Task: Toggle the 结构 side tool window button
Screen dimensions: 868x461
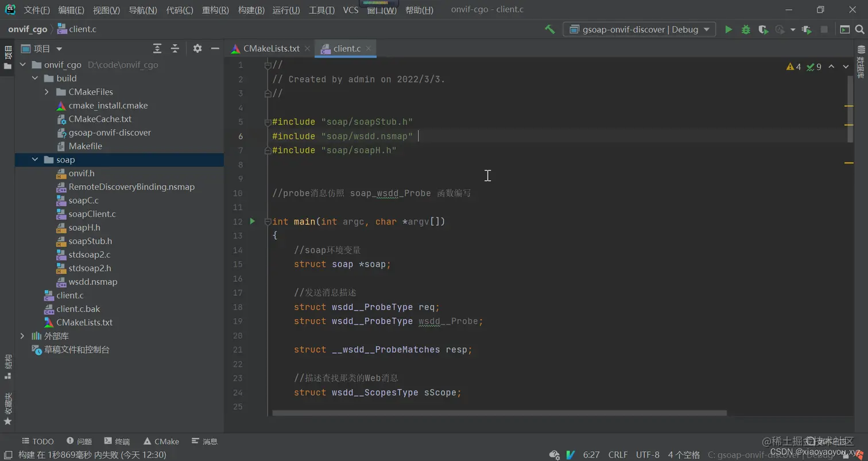Action: pyautogui.click(x=7, y=366)
